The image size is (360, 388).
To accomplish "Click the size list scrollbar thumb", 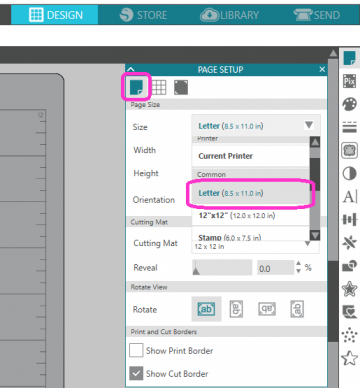I will pyautogui.click(x=315, y=174).
